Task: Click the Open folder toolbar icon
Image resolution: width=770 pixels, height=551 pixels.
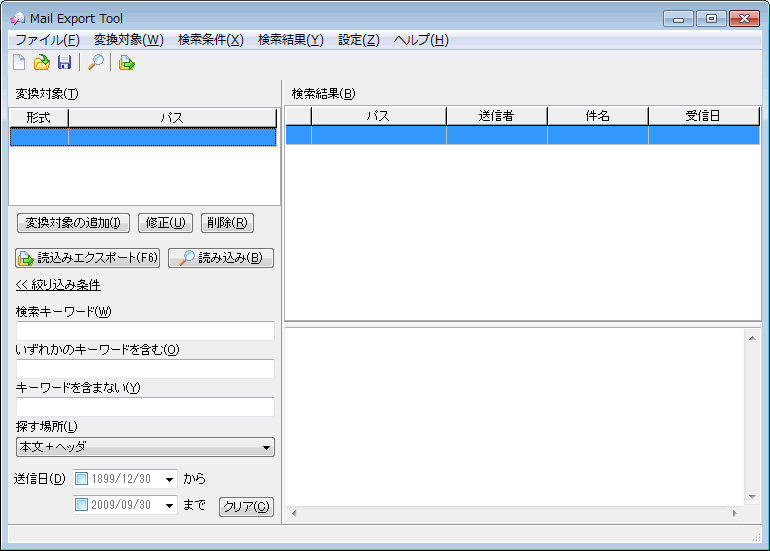Action: [x=42, y=64]
